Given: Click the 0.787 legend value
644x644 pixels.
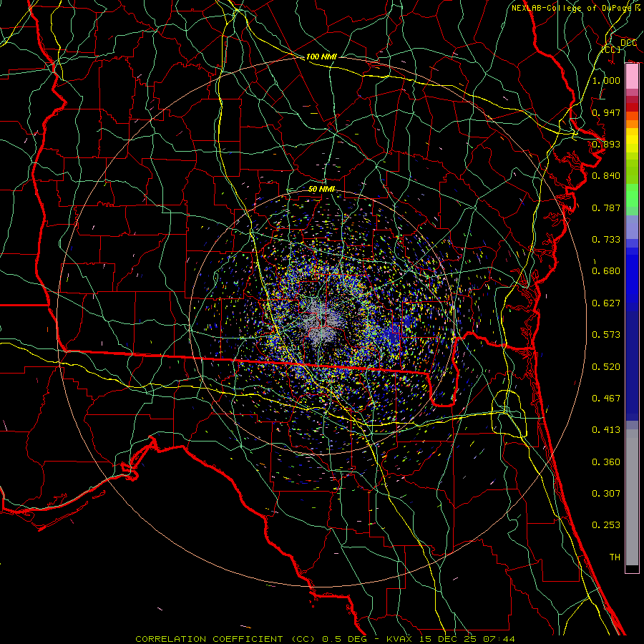Looking at the screenshot, I should 606,208.
